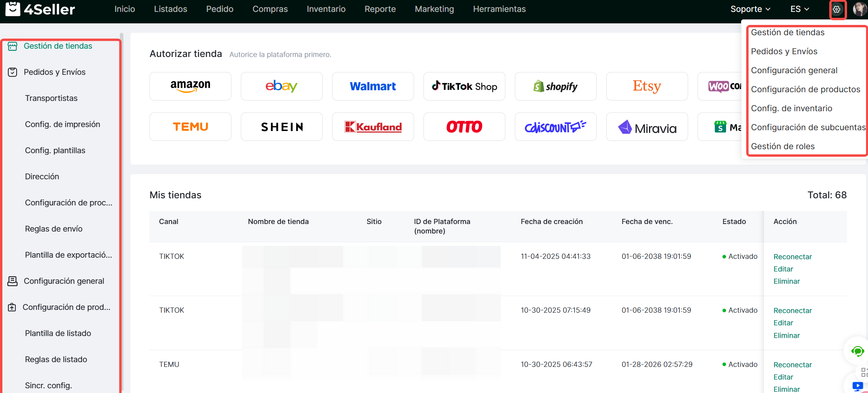This screenshot has height=393, width=868.
Task: Pick the Shopify platform tile
Action: click(556, 86)
